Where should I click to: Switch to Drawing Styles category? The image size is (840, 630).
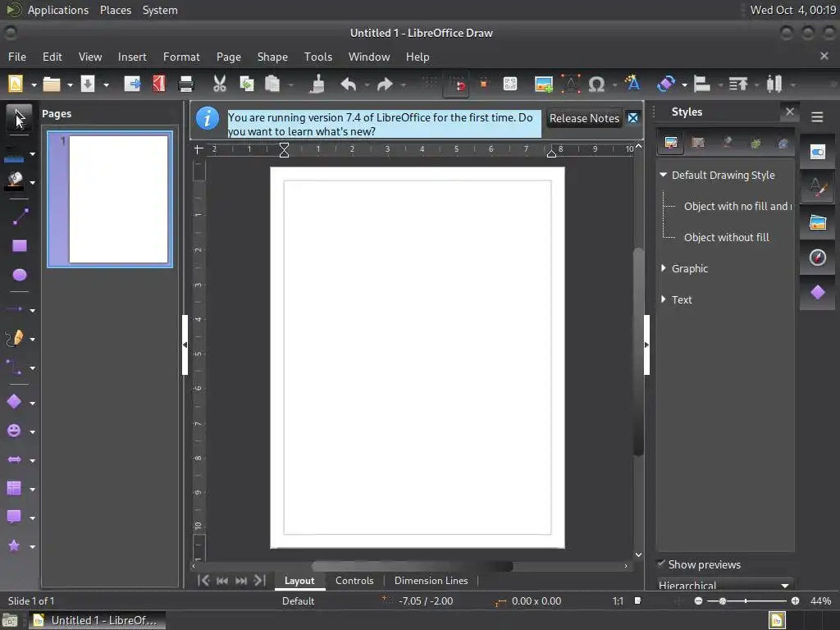tap(671, 143)
